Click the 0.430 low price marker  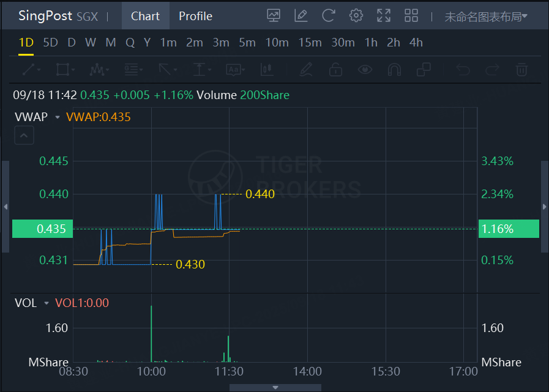coord(190,264)
